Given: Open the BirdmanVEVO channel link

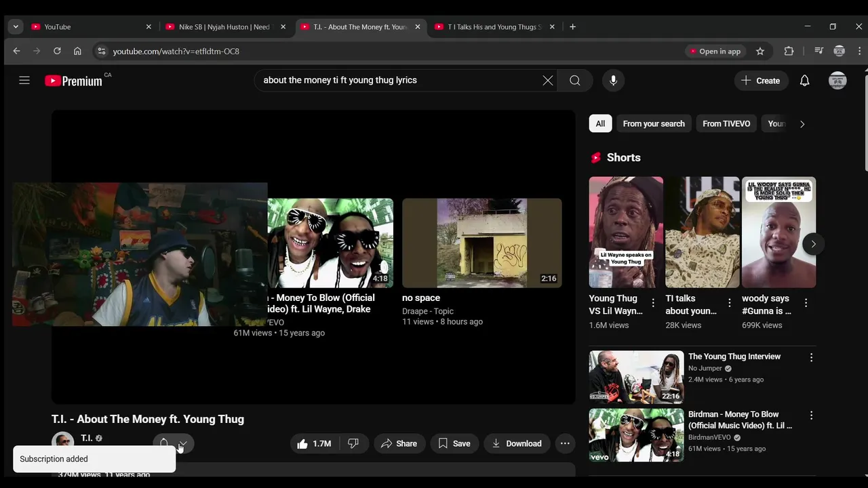Looking at the screenshot, I should coord(709,438).
